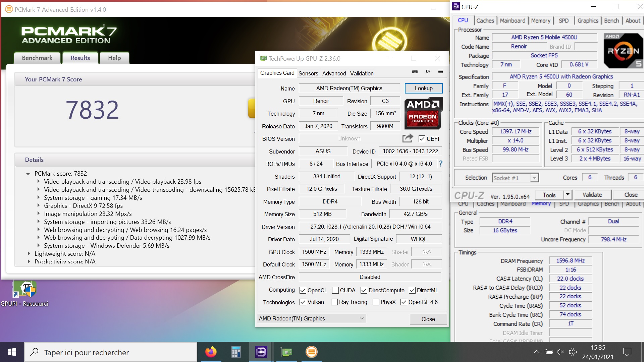Expand Lightweight score node
Viewport: 644px width, 362px height.
click(x=29, y=254)
